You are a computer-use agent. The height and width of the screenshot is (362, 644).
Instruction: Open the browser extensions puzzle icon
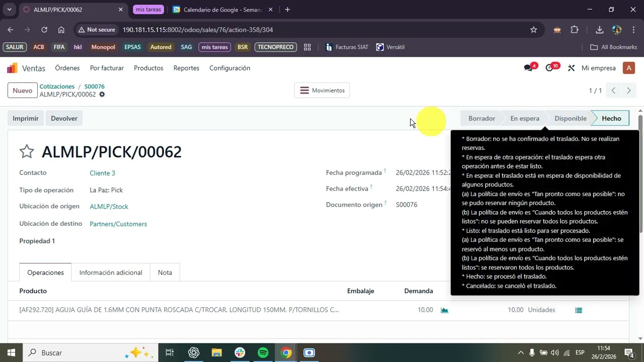tap(575, 30)
